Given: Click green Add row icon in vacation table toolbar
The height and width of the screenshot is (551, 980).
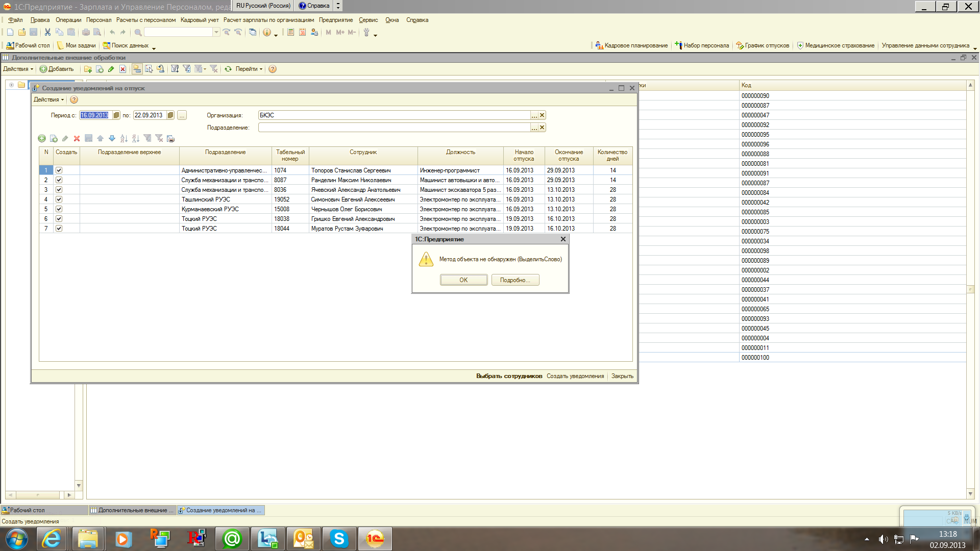Looking at the screenshot, I should pos(42,138).
